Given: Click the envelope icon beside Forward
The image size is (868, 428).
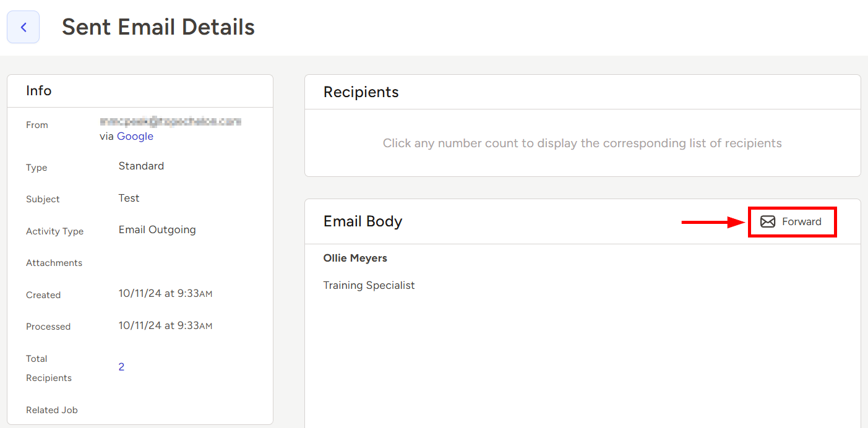Looking at the screenshot, I should (x=768, y=221).
